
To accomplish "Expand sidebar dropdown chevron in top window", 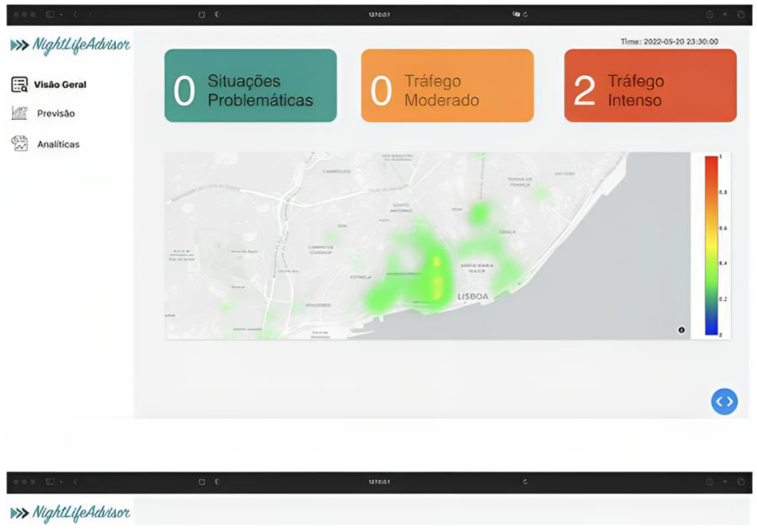I will [x=62, y=15].
